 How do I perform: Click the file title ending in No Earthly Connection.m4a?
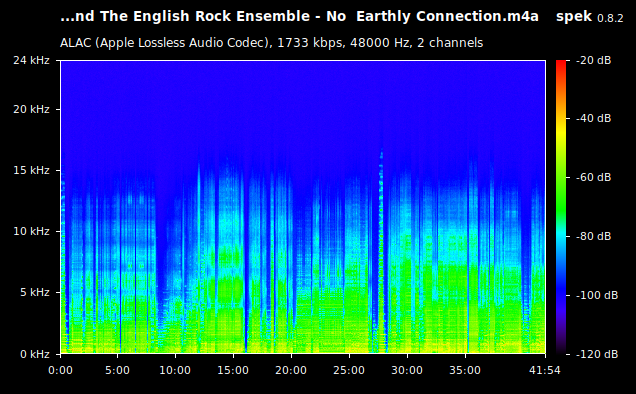click(299, 17)
